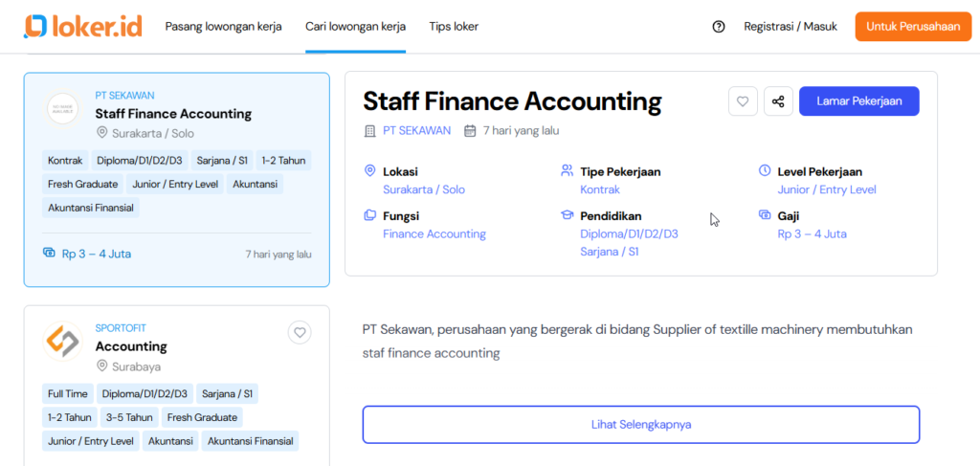Image resolution: width=980 pixels, height=466 pixels.
Task: Open the PT SEKAWAN company link in details
Action: [x=416, y=131]
